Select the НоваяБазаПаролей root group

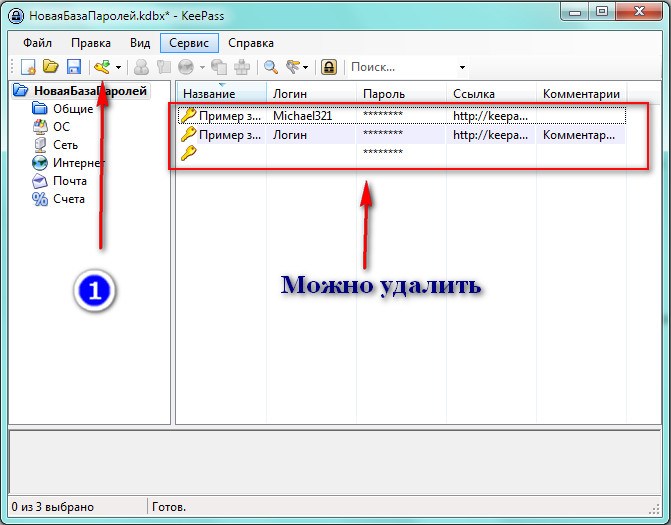click(90, 91)
